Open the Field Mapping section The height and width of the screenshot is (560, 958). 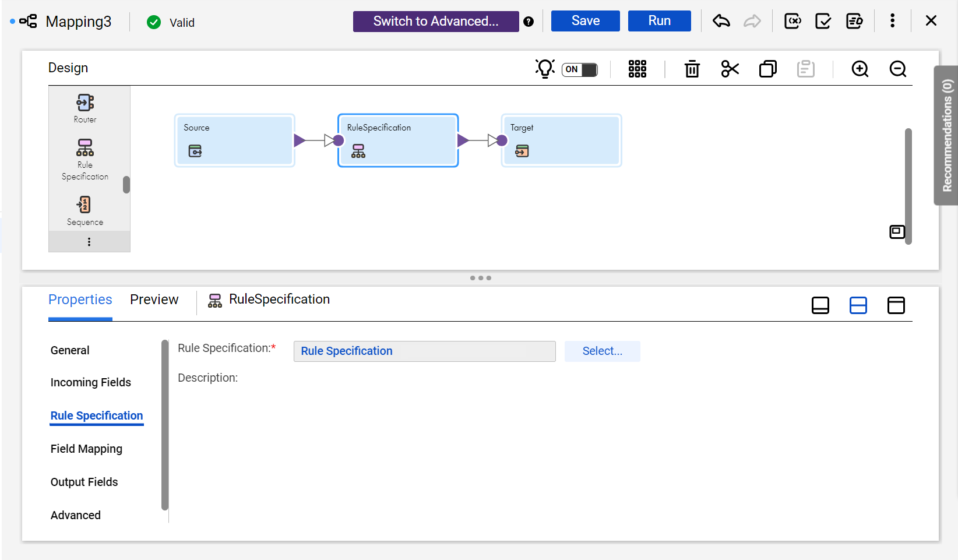[86, 449]
